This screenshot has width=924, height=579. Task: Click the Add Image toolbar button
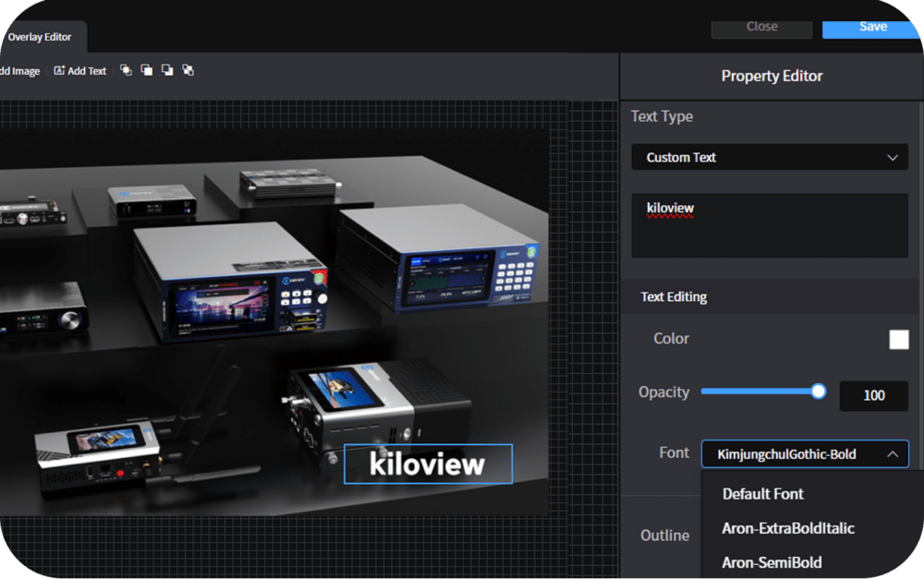[x=20, y=71]
